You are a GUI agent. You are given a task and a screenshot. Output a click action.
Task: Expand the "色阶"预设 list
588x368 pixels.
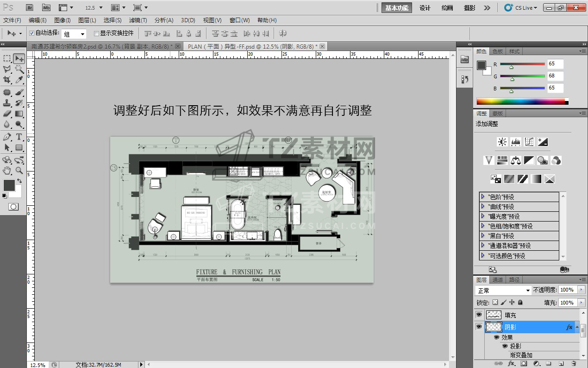483,197
